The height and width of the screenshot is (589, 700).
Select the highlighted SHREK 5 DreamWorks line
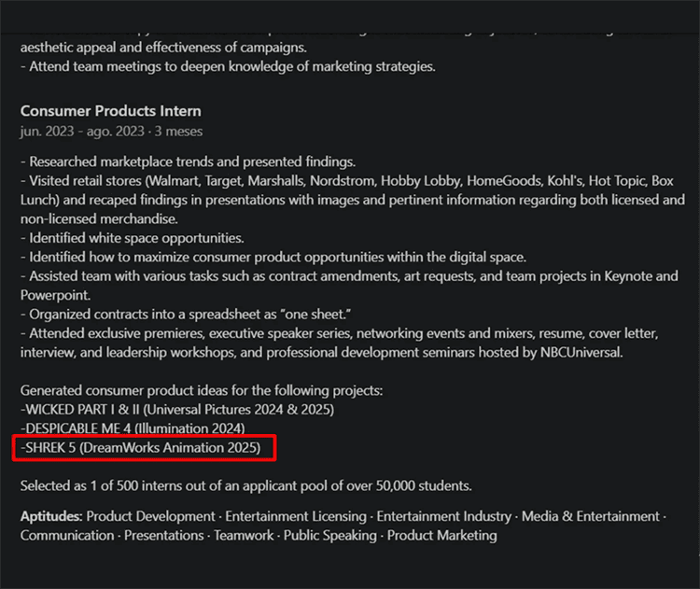[x=141, y=447]
